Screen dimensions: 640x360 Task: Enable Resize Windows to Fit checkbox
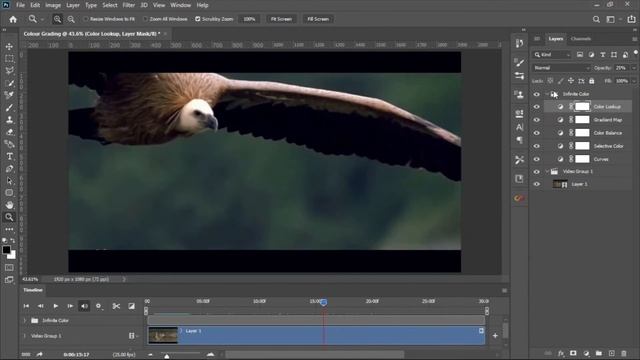pos(86,19)
